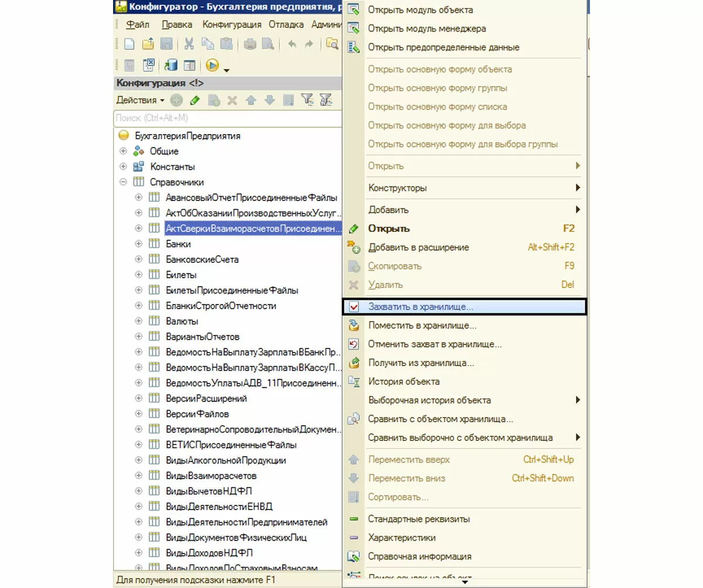
Task: Select the ВидыВычетовНДФЛ tree item
Action: 209,491
